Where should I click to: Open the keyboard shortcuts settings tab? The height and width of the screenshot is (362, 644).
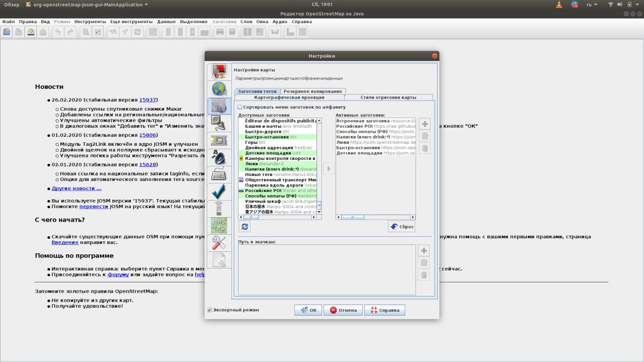coord(219,174)
